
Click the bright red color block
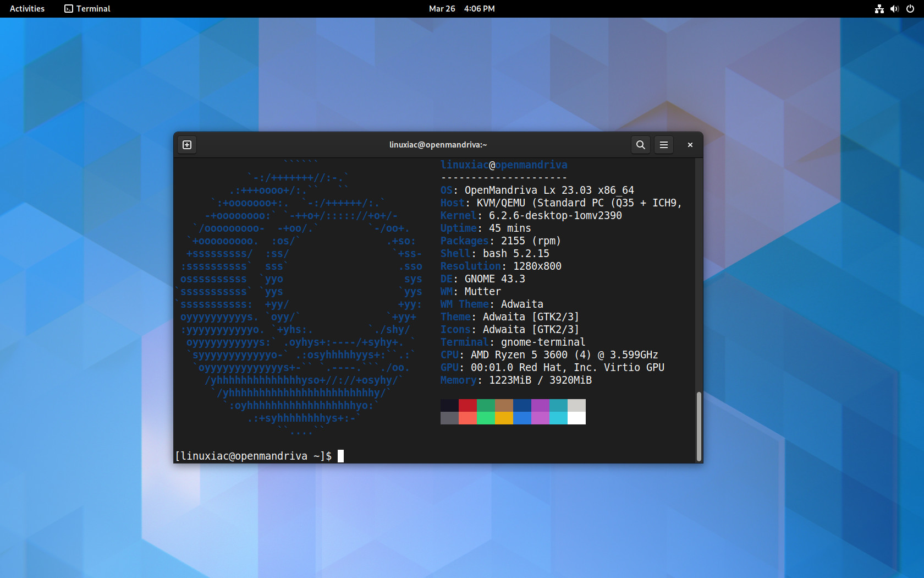(468, 418)
